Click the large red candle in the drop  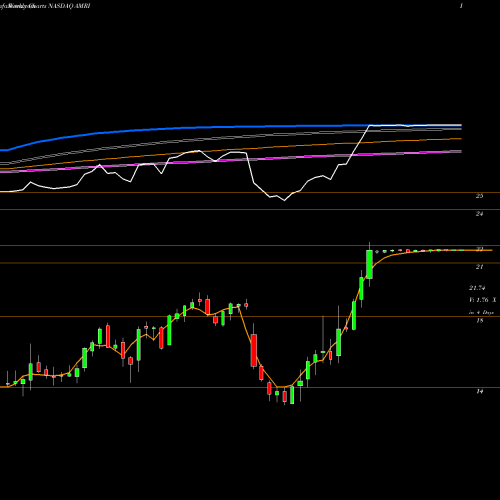click(254, 350)
